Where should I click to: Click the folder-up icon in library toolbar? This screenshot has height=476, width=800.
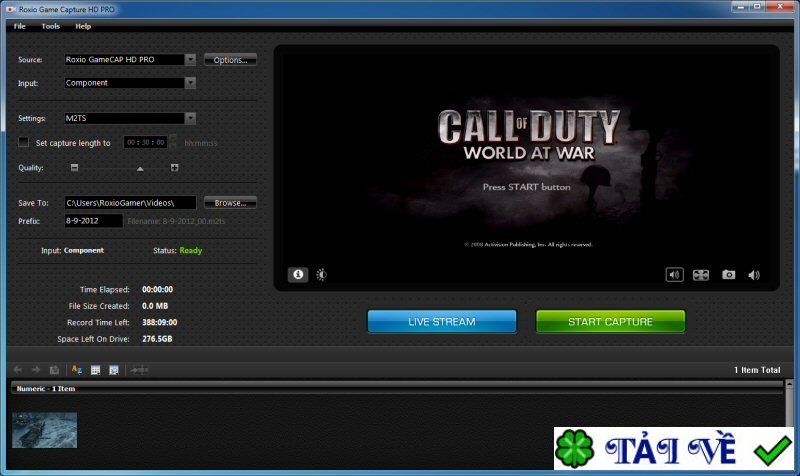pyautogui.click(x=54, y=369)
